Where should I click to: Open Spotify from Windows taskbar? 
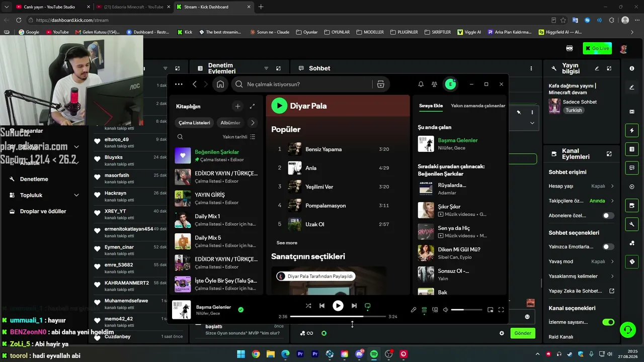[x=374, y=354]
